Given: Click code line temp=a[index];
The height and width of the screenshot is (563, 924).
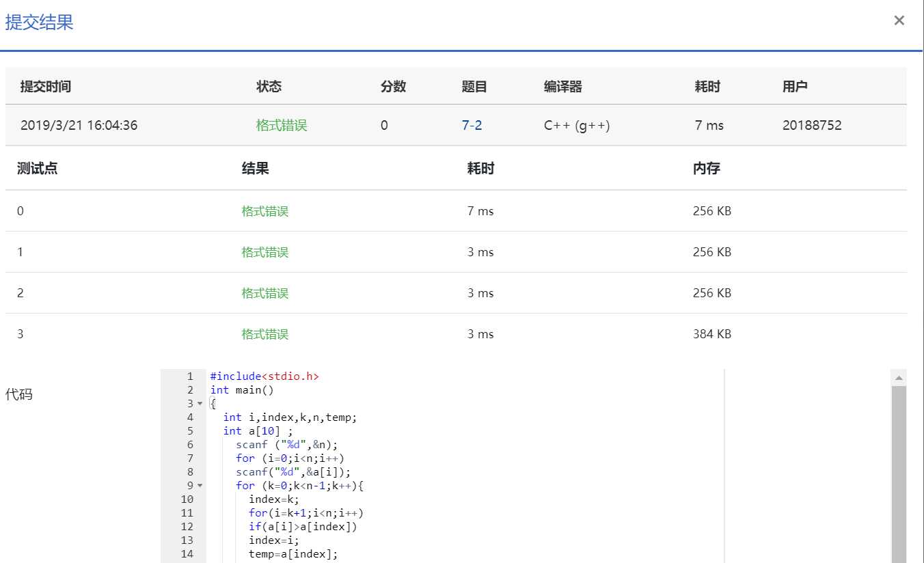Looking at the screenshot, I should 293,554.
